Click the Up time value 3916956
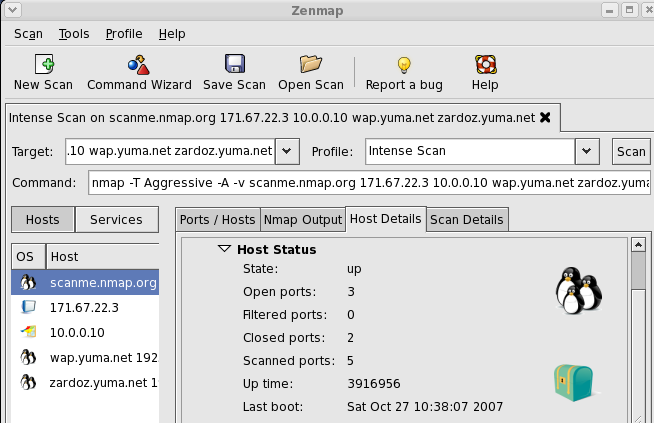 point(374,383)
